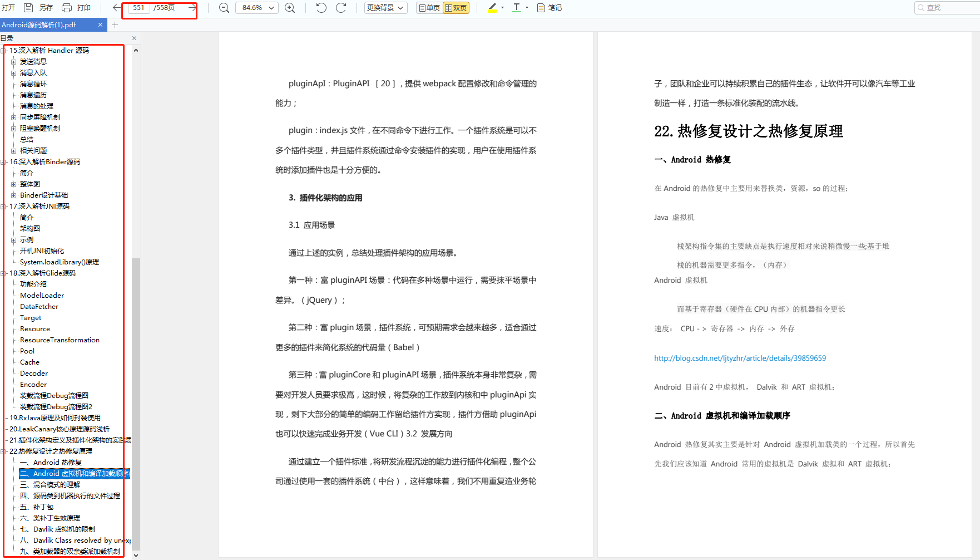
Task: Expand the 整体图 outline node
Action: tap(14, 184)
